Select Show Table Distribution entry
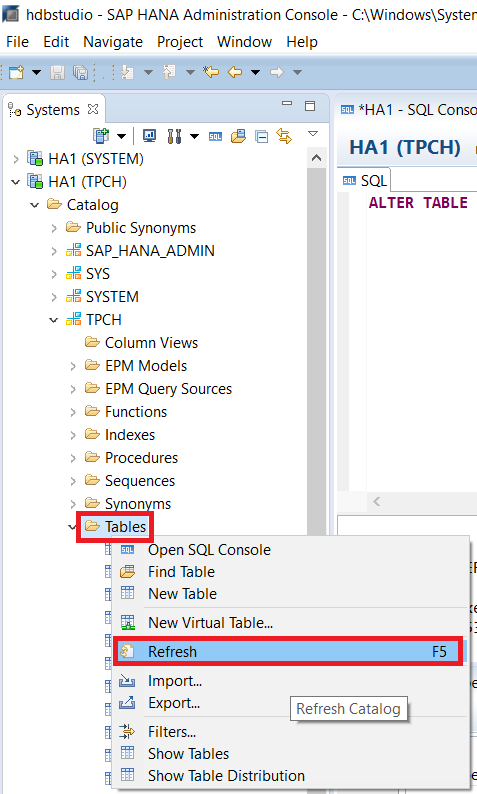Screen dimensions: 477x794 point(226,776)
